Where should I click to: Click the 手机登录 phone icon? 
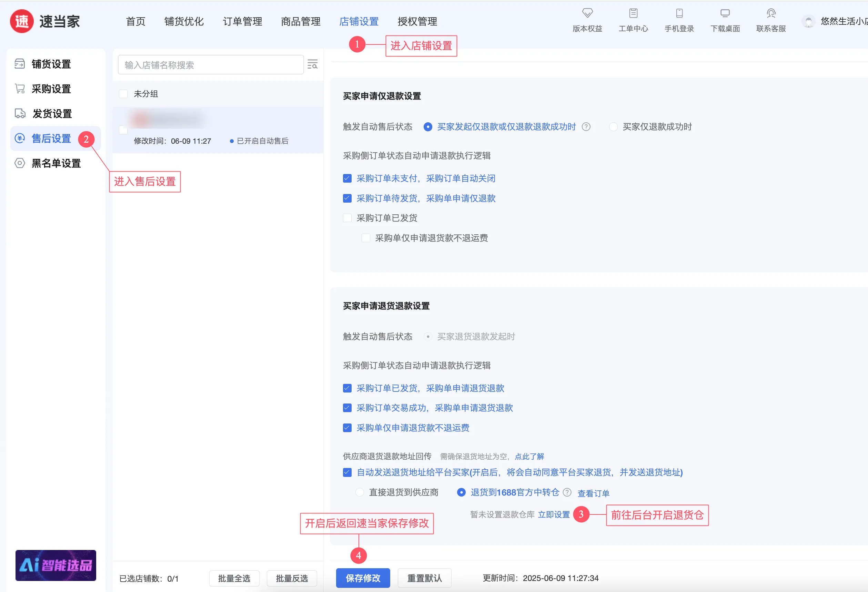(x=679, y=13)
